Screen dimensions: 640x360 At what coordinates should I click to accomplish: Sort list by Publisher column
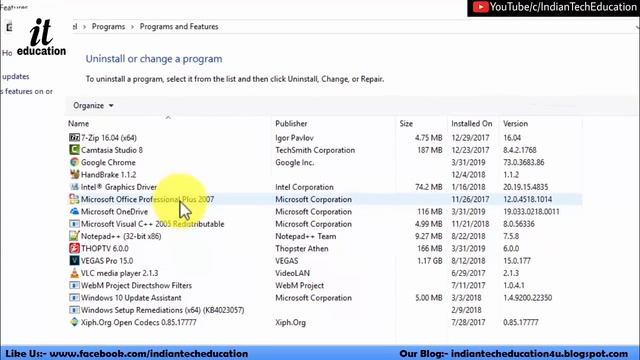(291, 124)
